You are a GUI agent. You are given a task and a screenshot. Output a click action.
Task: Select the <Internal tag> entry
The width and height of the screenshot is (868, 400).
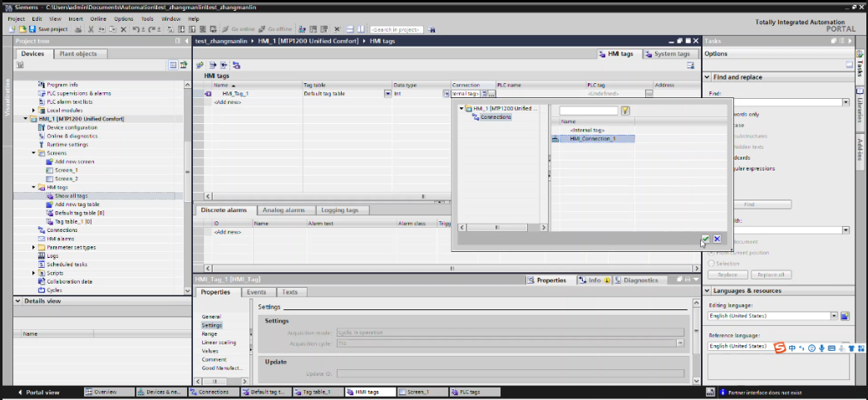point(587,130)
